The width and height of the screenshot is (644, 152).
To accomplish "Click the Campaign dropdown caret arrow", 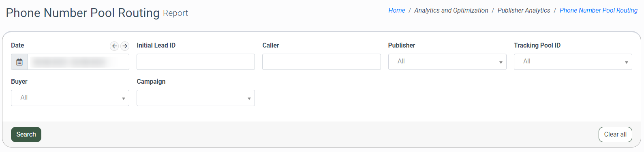I will pos(249,99).
